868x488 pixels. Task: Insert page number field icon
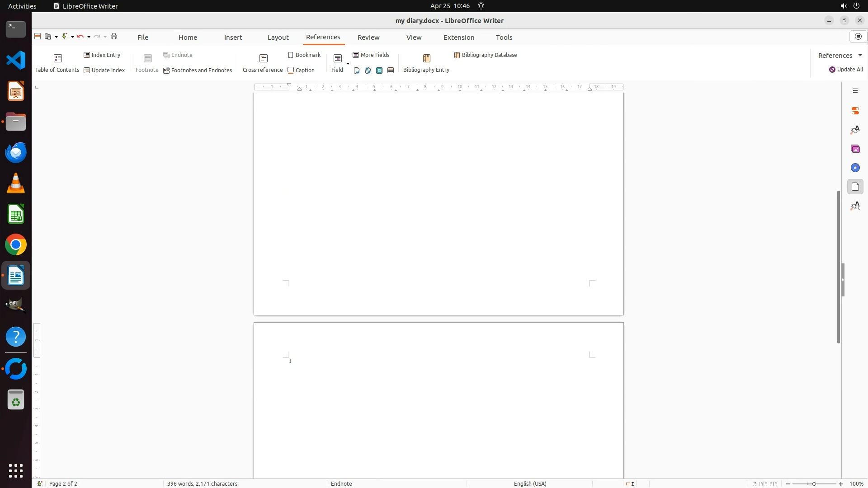[357, 70]
